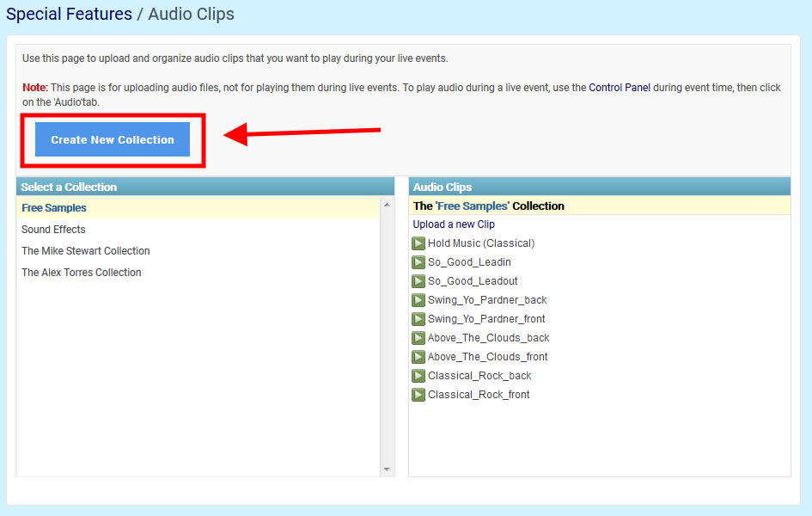812x516 pixels.
Task: Play the Classical_Rock_front clip icon
Action: pyautogui.click(x=418, y=395)
